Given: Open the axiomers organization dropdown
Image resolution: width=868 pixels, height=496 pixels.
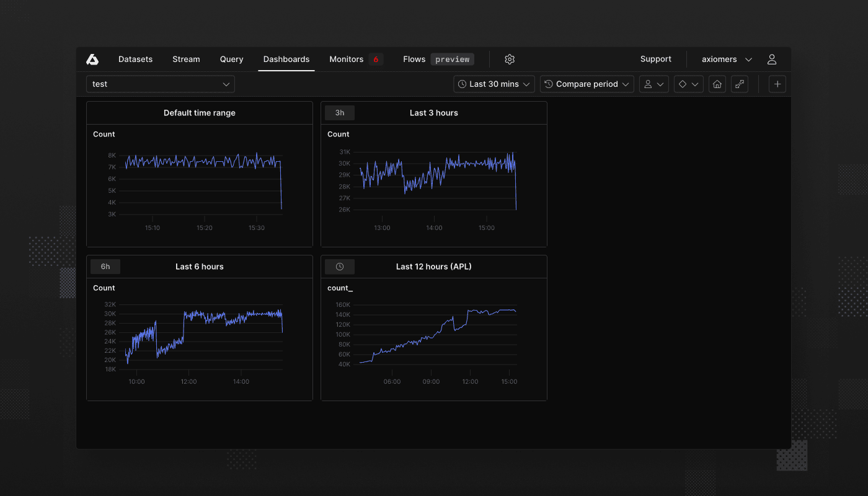Looking at the screenshot, I should pos(725,59).
